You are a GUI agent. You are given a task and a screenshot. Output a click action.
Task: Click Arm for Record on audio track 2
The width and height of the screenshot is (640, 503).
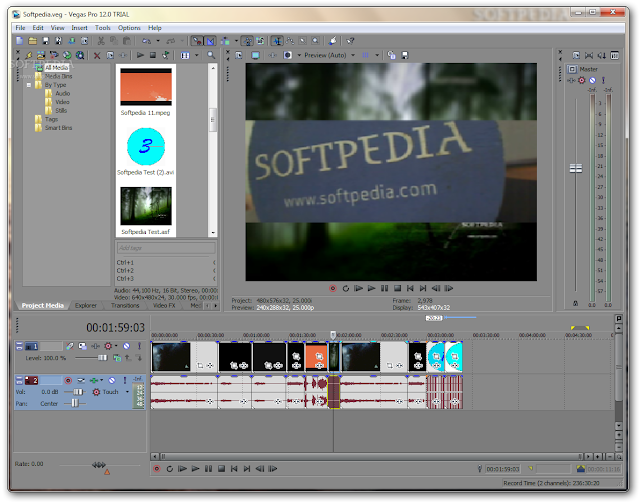point(66,380)
